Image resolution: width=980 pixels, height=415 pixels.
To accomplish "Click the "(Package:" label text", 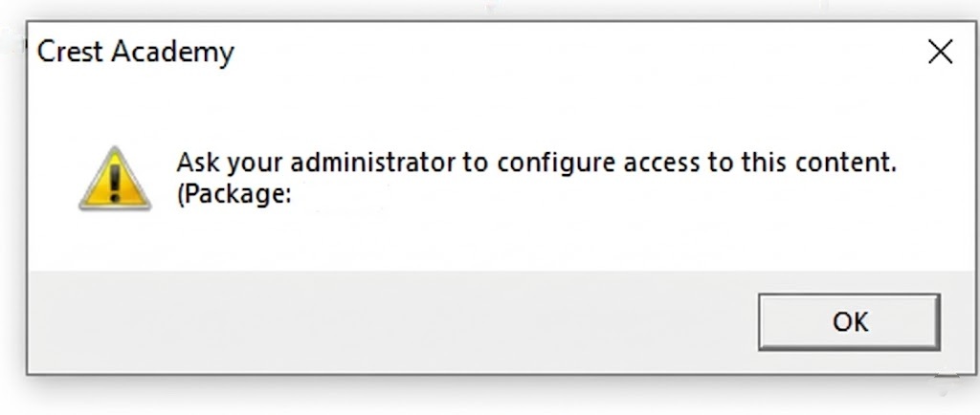I will point(234,192).
